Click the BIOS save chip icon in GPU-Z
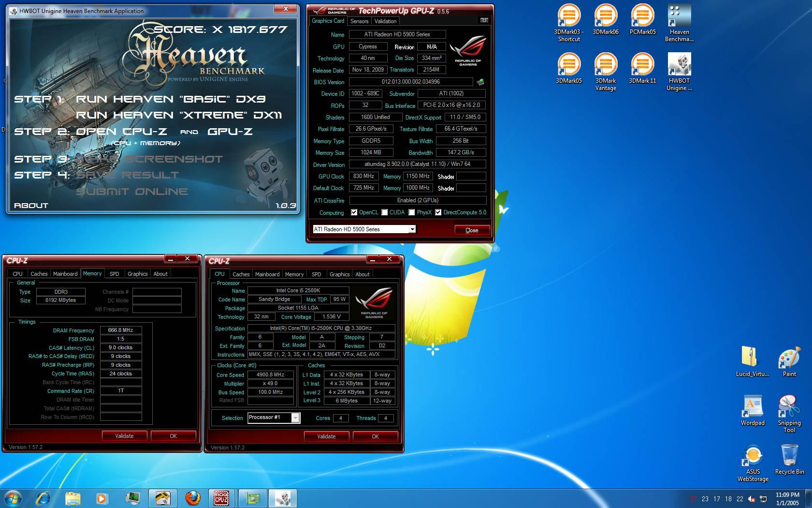This screenshot has width=812, height=508. (480, 82)
